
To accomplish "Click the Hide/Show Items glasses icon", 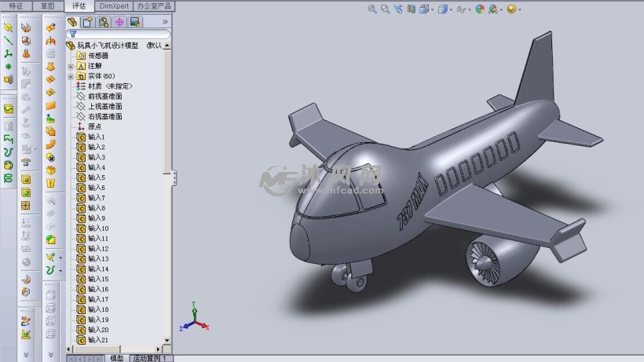I will 461,9.
